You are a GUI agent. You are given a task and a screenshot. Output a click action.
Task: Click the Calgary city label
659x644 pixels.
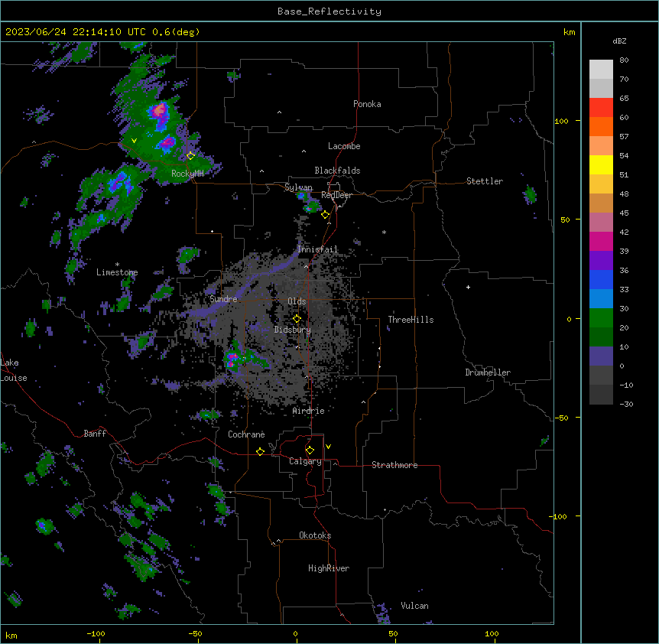click(x=305, y=461)
